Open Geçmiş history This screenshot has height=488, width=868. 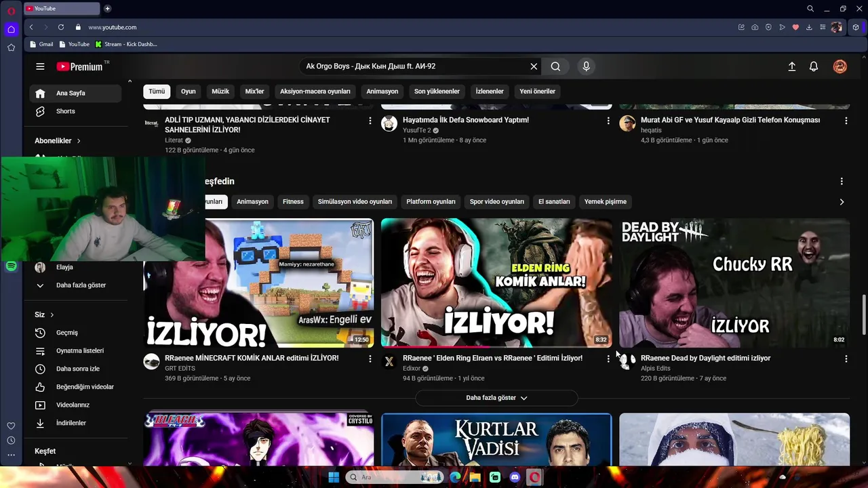75,333
